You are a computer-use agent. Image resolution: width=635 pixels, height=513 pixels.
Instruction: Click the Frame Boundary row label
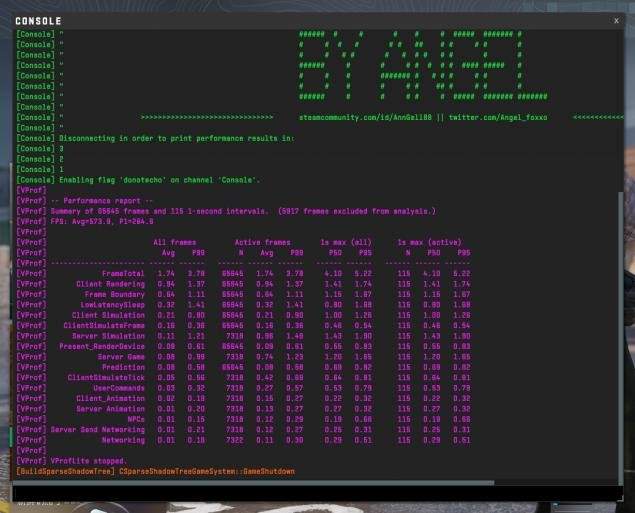point(115,294)
